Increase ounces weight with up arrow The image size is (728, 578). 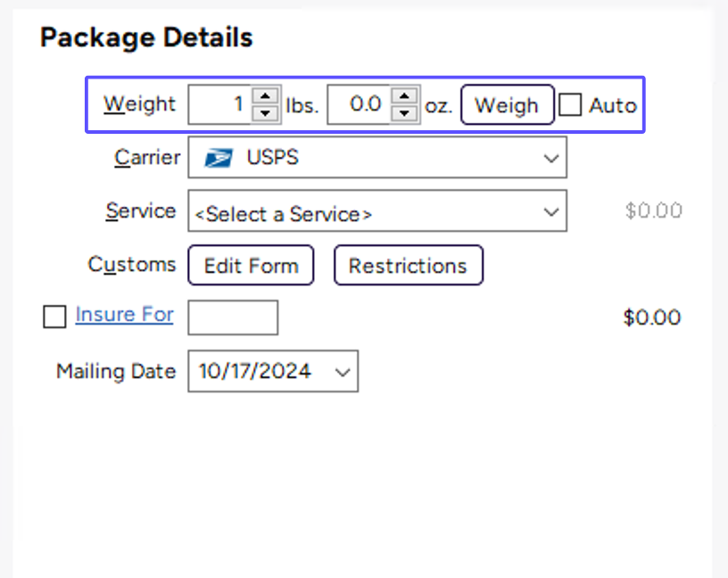click(404, 96)
